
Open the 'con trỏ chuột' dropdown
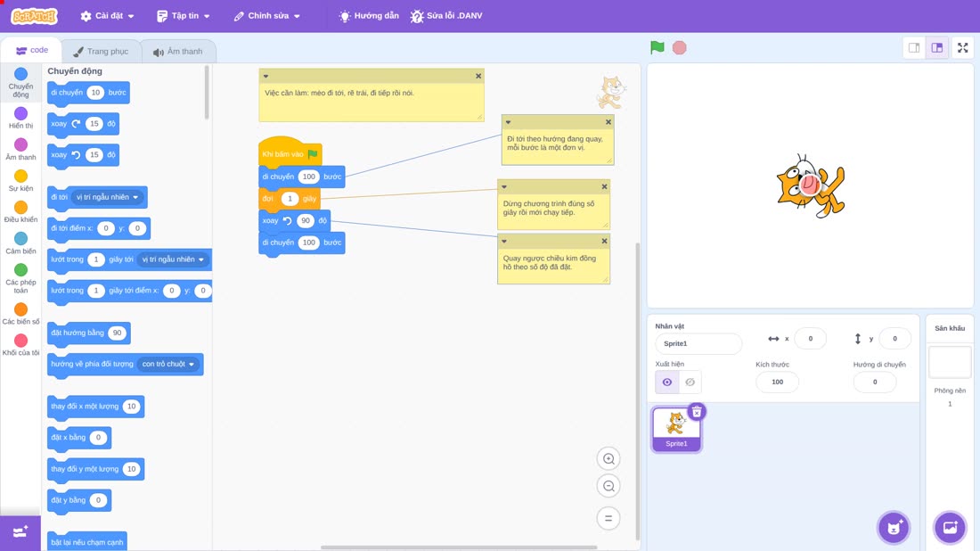(168, 364)
